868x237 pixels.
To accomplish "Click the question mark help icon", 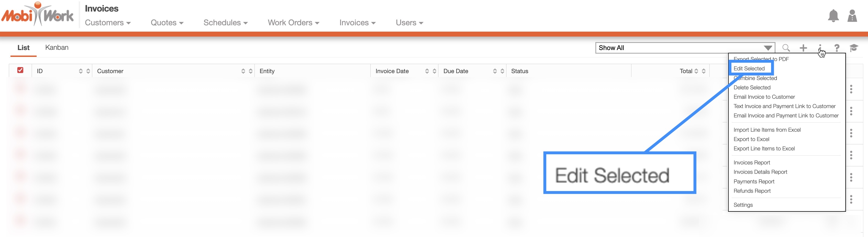I will pos(837,48).
